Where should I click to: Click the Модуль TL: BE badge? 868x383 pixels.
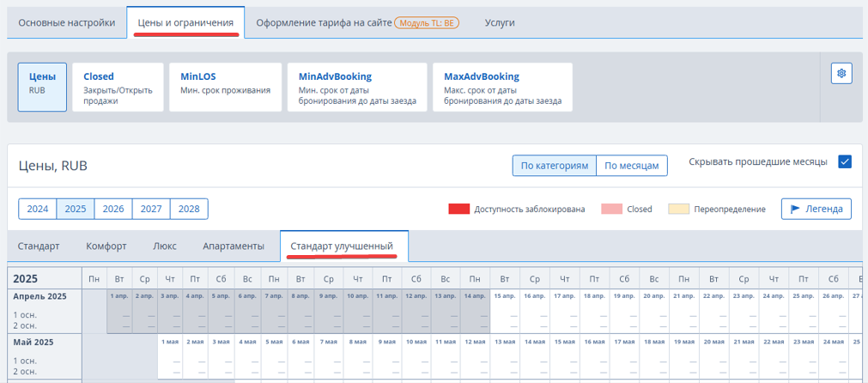(426, 22)
